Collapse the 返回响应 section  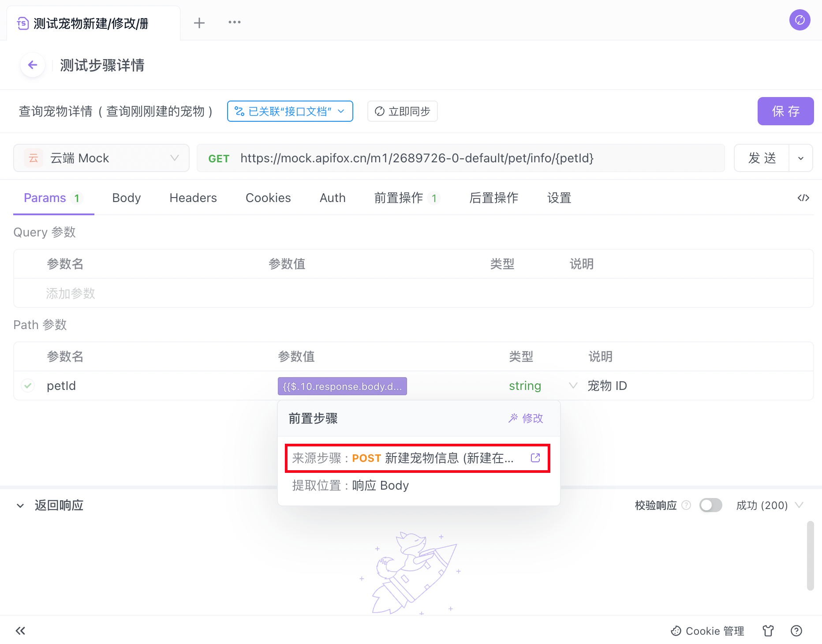click(x=20, y=505)
